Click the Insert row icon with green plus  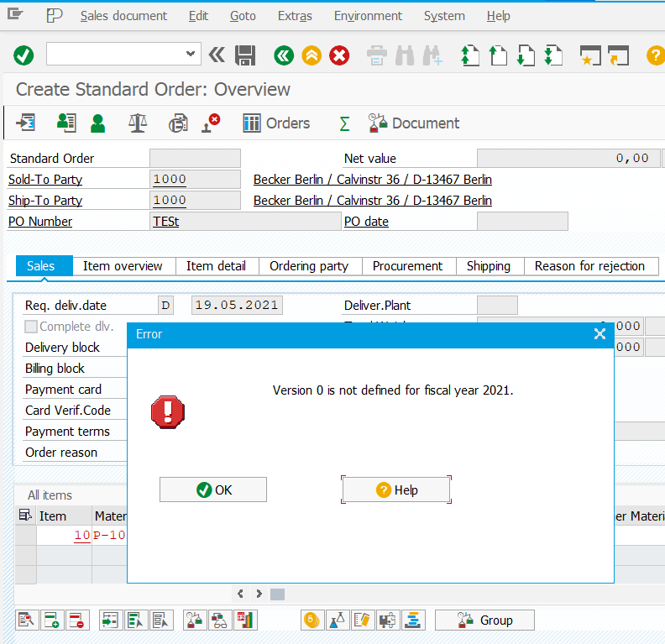52,620
